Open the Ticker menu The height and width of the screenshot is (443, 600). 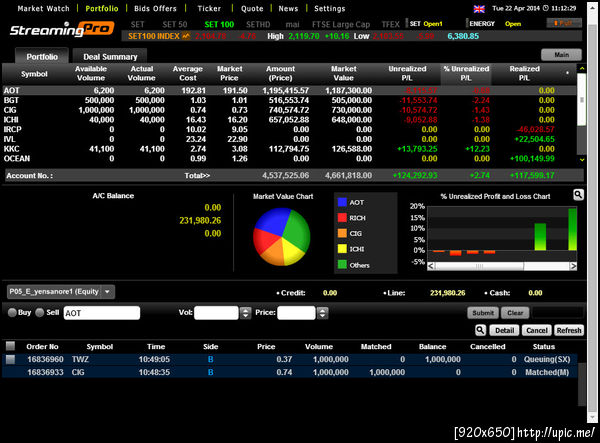click(x=209, y=8)
